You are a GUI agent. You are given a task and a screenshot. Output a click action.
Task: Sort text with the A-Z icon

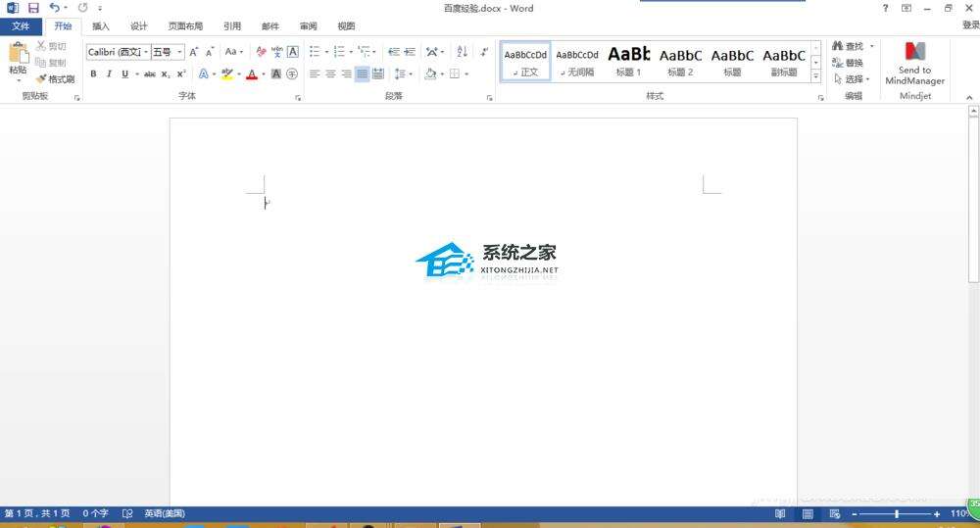click(462, 52)
